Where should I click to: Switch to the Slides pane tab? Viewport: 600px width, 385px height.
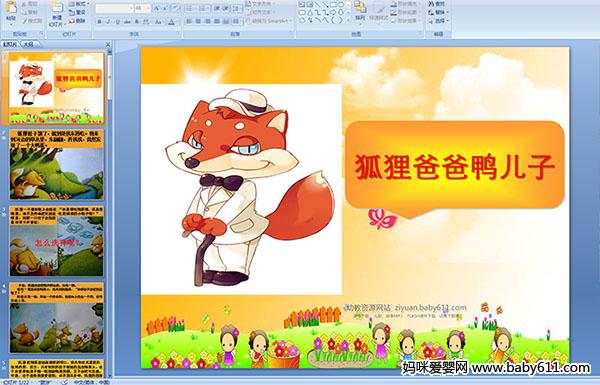coord(10,44)
